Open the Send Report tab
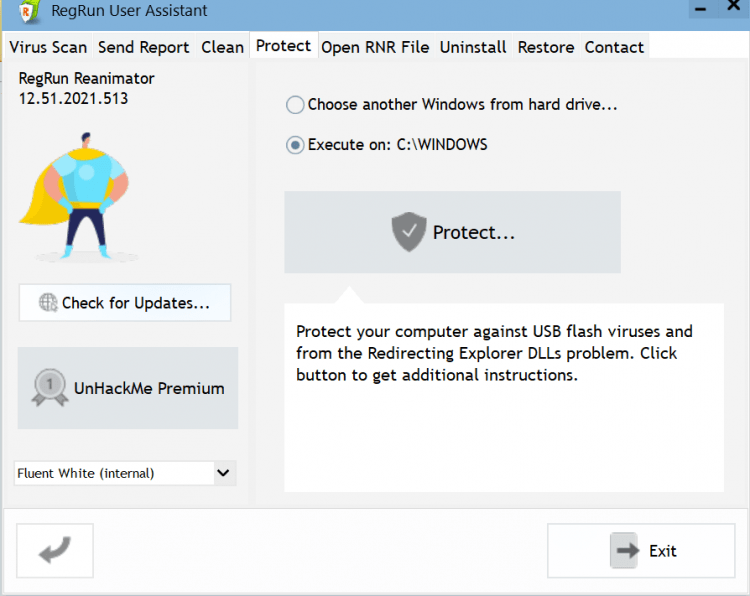The height and width of the screenshot is (596, 750). click(144, 47)
